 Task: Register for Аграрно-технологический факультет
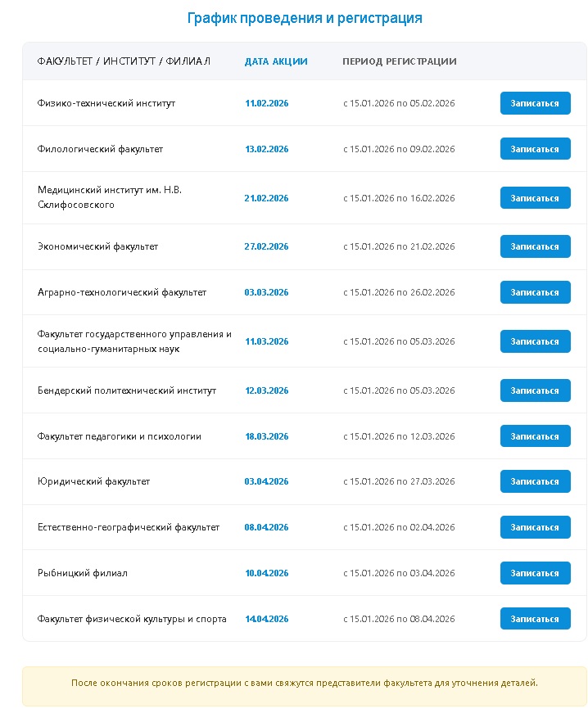pos(536,292)
